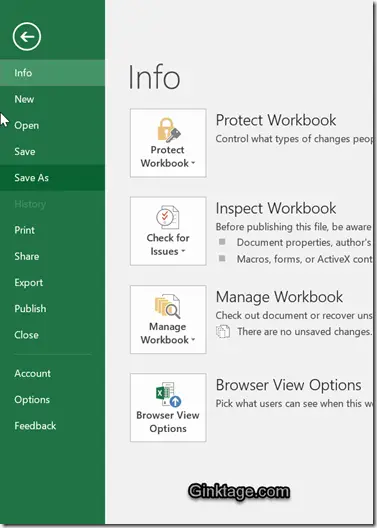Click the Inspect Workbook heading text
Viewport: 377px width, 528px height.
276,208
